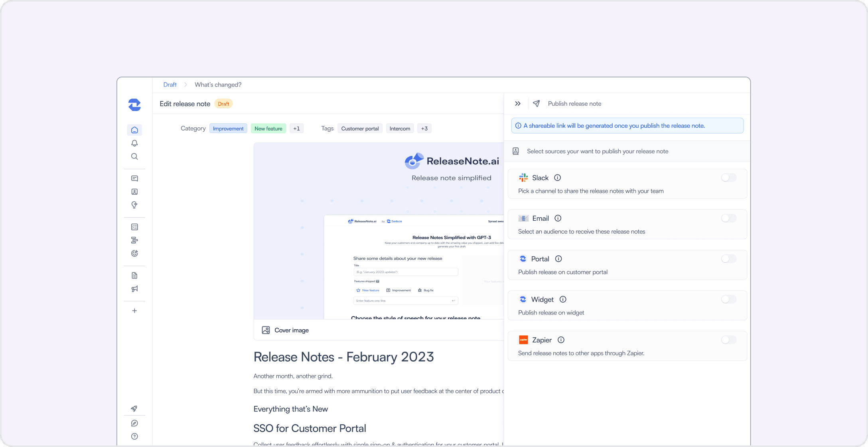The image size is (868, 447).
Task: Click the Edit release note heading
Action: point(185,104)
